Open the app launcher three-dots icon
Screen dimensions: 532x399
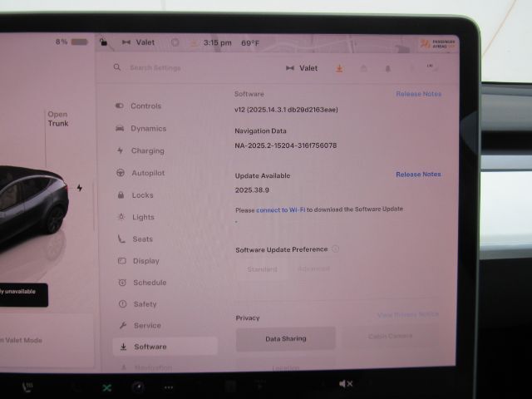tap(169, 387)
